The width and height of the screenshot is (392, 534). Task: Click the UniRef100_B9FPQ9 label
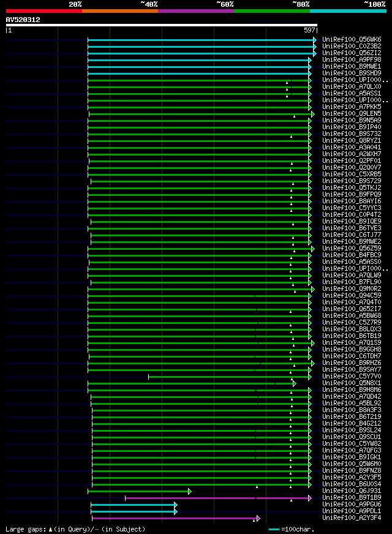[352, 195]
